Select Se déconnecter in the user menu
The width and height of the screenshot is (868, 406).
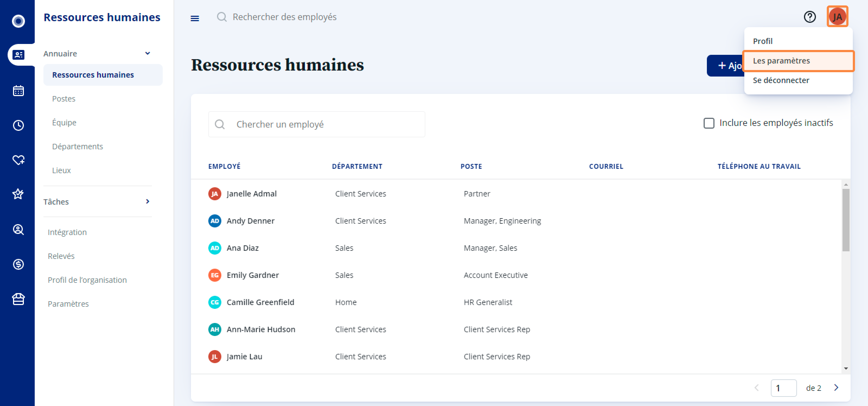(798, 80)
